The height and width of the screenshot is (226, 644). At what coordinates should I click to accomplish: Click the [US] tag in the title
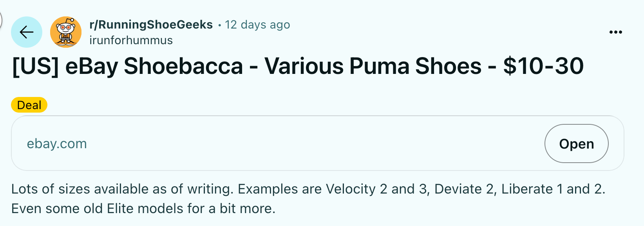(x=35, y=66)
